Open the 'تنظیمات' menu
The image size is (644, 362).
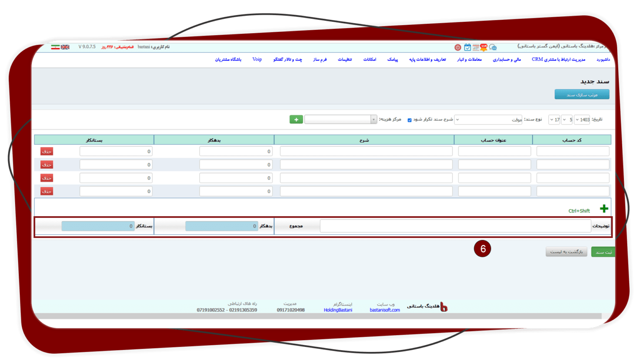(x=345, y=59)
